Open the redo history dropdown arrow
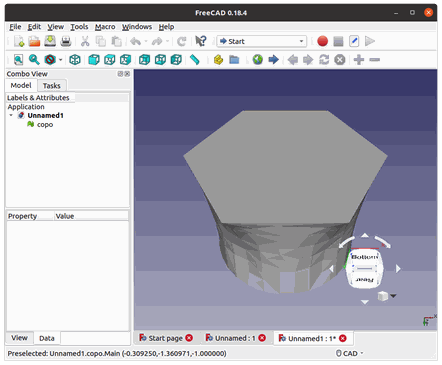This screenshot has height=365, width=442. 167,42
